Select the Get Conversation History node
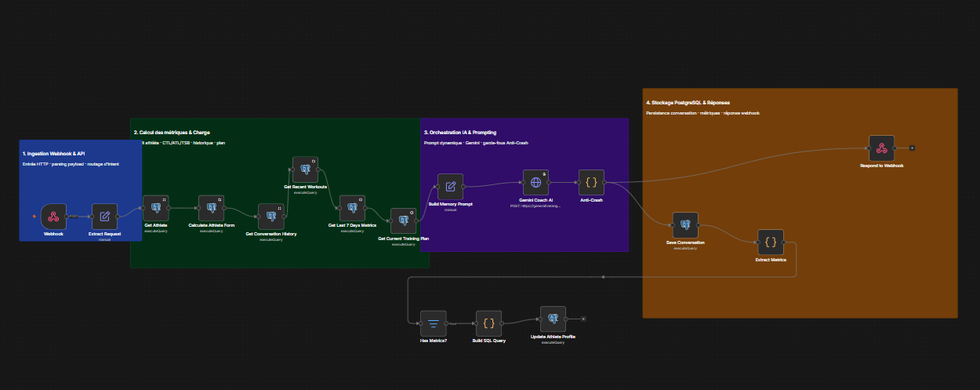980x390 pixels. point(270,216)
